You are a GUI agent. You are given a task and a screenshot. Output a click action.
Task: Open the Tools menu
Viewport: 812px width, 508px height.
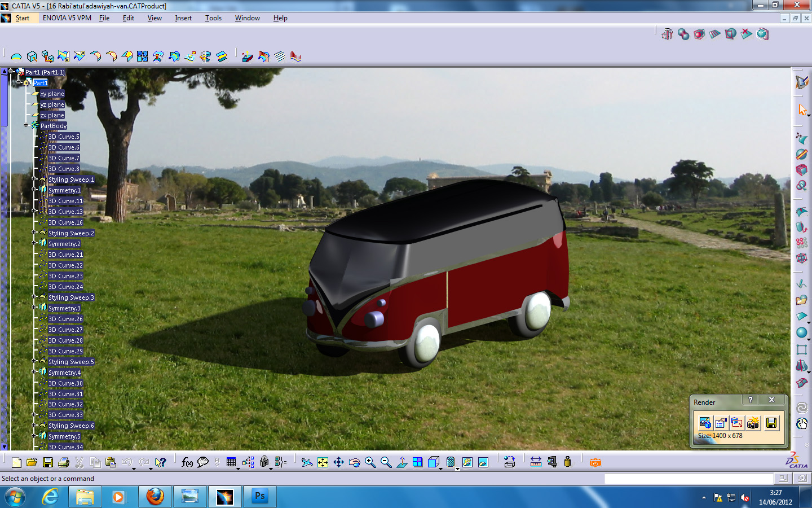(x=213, y=17)
